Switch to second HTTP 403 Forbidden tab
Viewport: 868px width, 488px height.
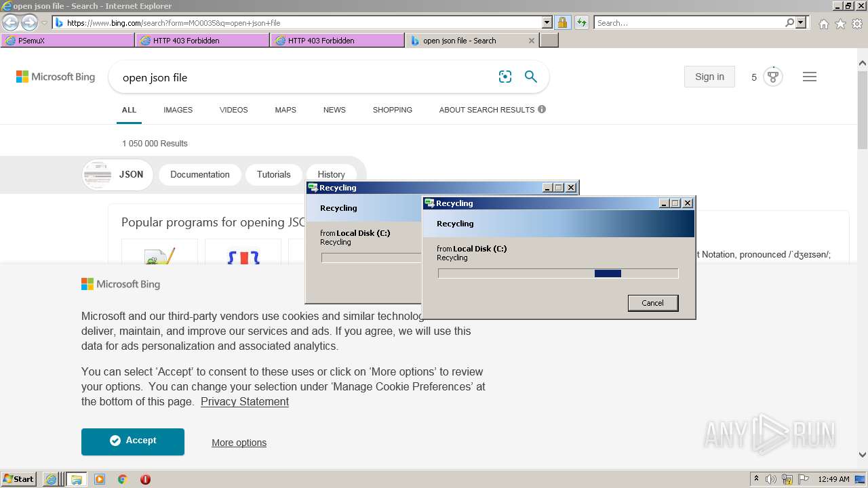click(x=338, y=41)
